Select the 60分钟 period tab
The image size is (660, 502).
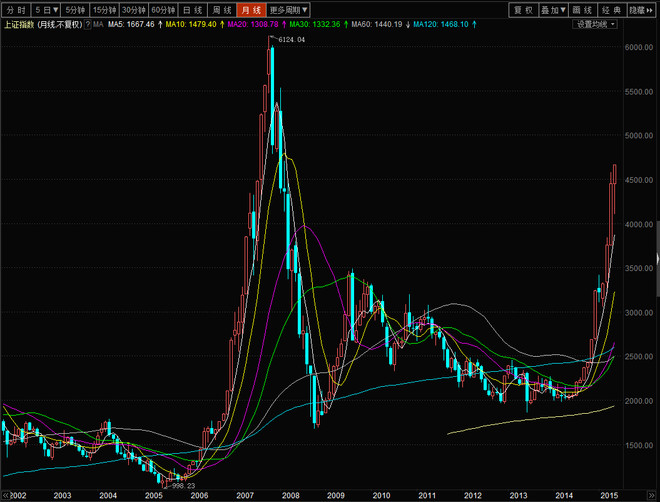pyautogui.click(x=163, y=10)
